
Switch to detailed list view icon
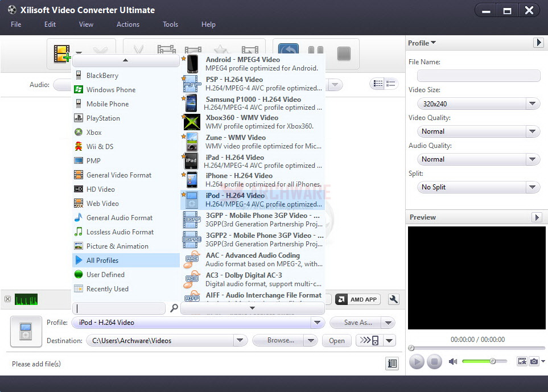[x=391, y=84]
